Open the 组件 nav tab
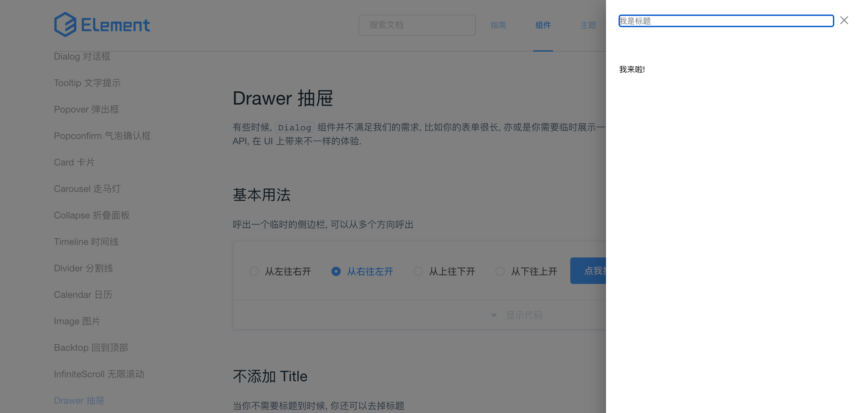This screenshot has height=413, width=868. 543,25
